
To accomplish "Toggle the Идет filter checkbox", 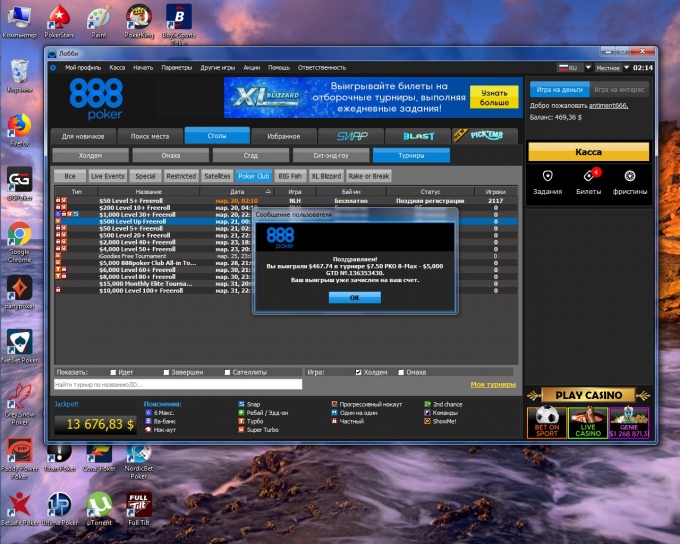I will [x=113, y=372].
